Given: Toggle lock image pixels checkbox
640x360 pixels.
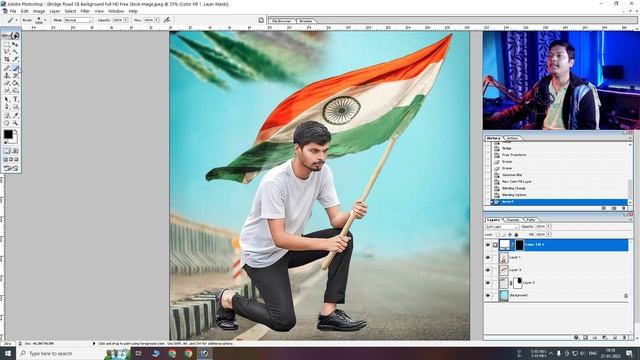Looking at the screenshot, I should tap(504, 235).
